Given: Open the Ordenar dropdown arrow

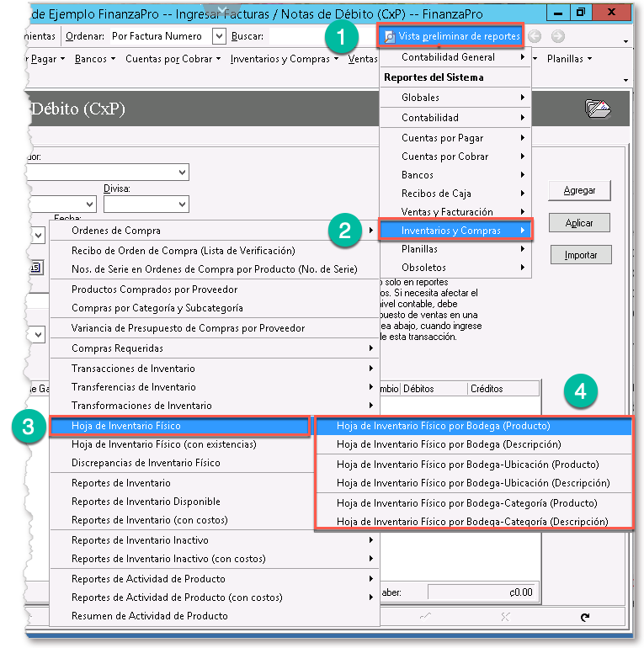Looking at the screenshot, I should [x=219, y=36].
